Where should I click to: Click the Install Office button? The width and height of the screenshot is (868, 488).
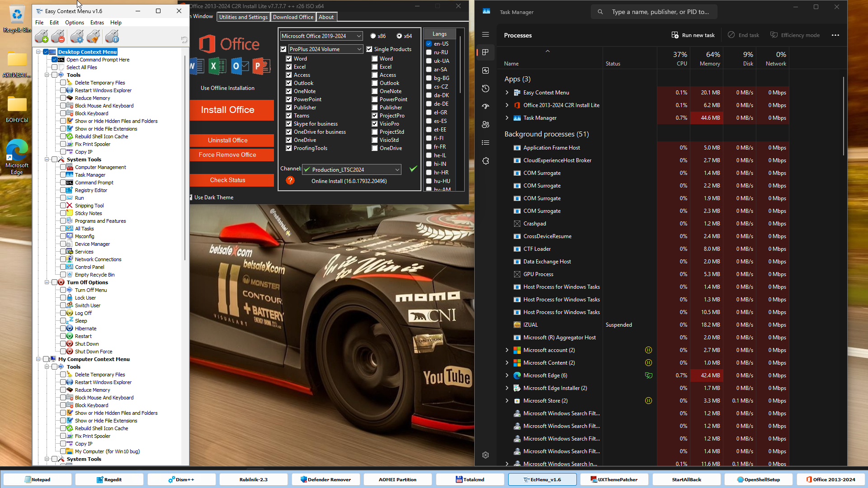click(231, 110)
